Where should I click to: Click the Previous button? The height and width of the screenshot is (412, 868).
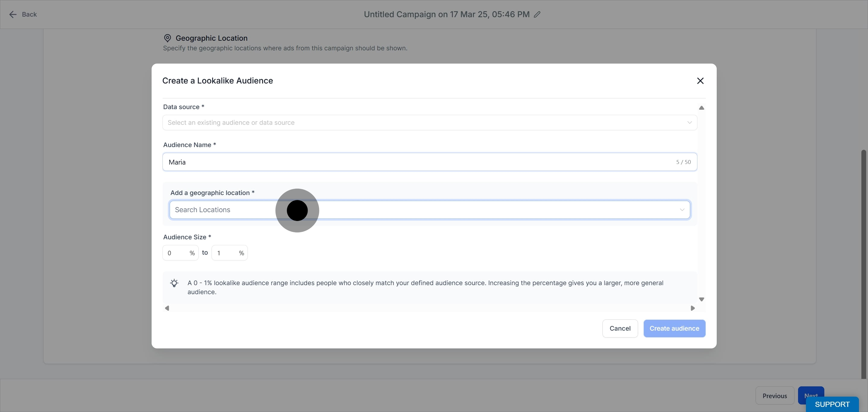pyautogui.click(x=775, y=396)
